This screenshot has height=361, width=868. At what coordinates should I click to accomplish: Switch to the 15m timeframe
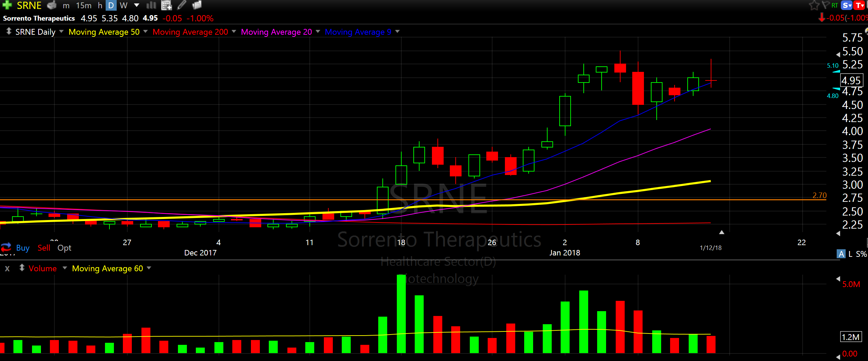click(84, 6)
